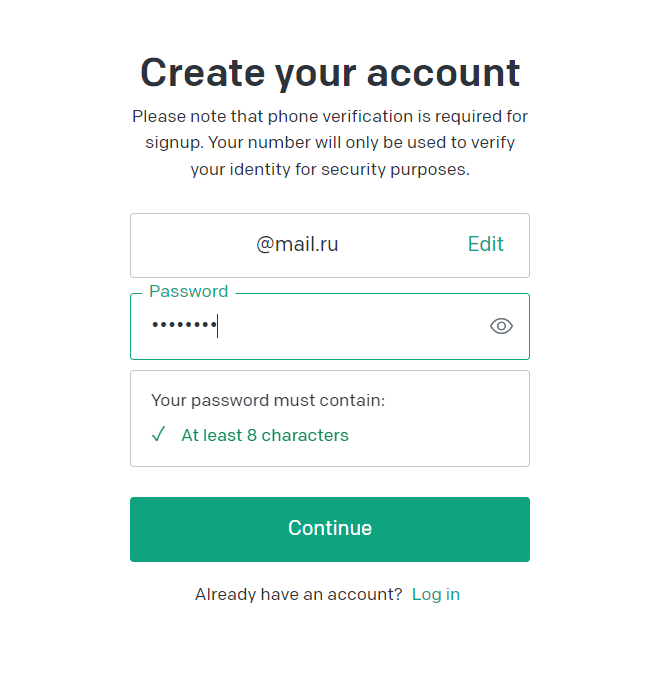The width and height of the screenshot is (664, 691).
Task: Click the 'At least 8 characters' requirement
Action: [x=265, y=435]
